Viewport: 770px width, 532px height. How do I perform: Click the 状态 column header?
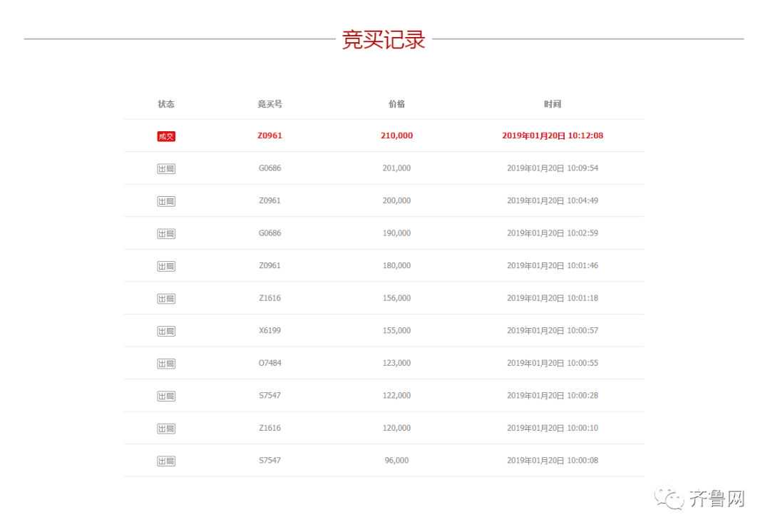coord(166,103)
